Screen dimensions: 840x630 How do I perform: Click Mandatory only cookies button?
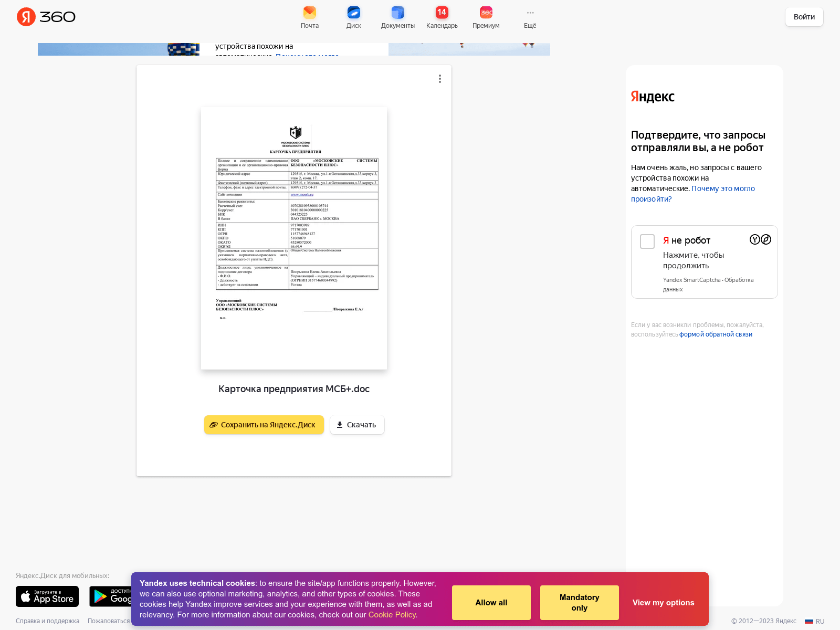coord(580,603)
